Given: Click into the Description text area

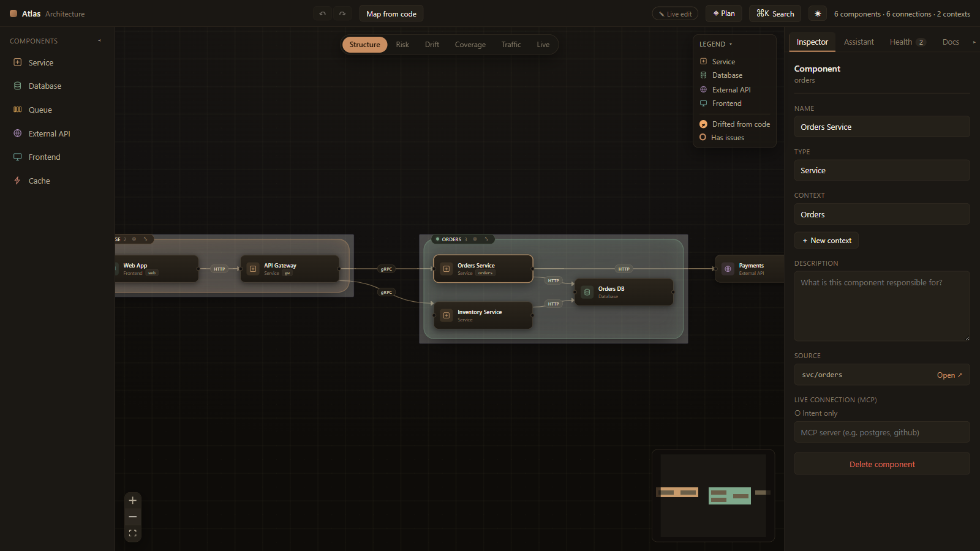Looking at the screenshot, I should 882,306.
